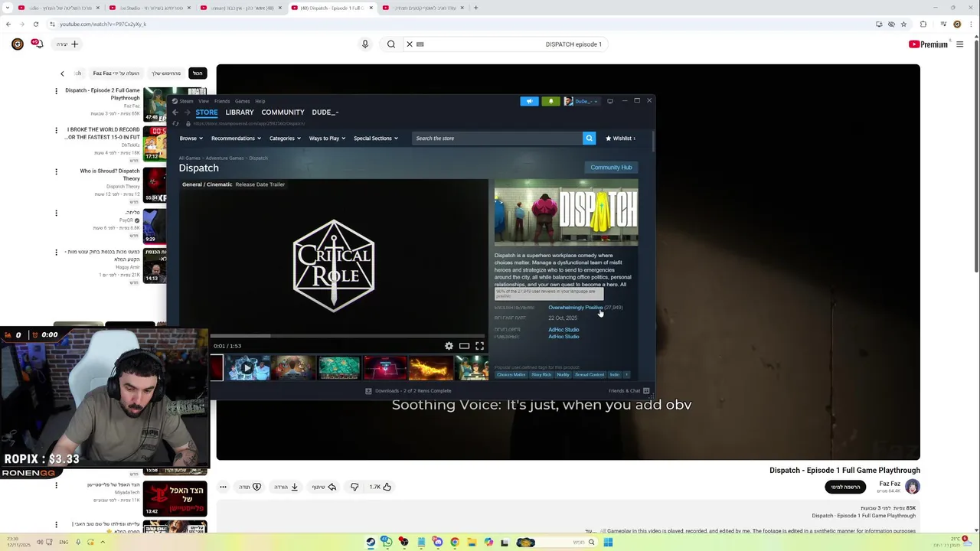The width and height of the screenshot is (980, 551).
Task: Go to YouTube Premium home logo
Action: click(928, 44)
